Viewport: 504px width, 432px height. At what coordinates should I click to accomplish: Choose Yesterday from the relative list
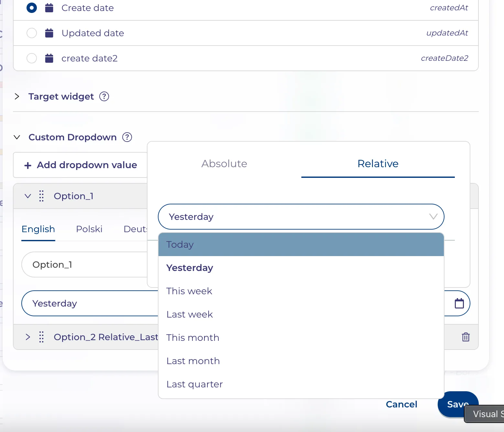(x=301, y=268)
